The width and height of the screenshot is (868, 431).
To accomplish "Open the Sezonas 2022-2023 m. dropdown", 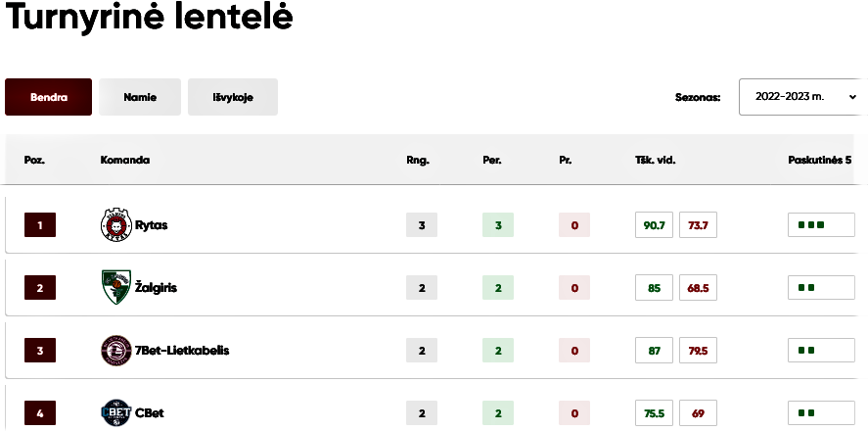I will click(803, 97).
